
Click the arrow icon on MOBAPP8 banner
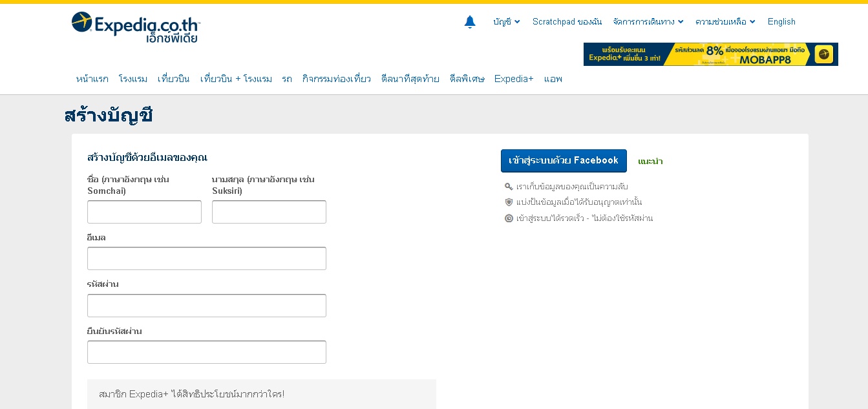coord(823,54)
